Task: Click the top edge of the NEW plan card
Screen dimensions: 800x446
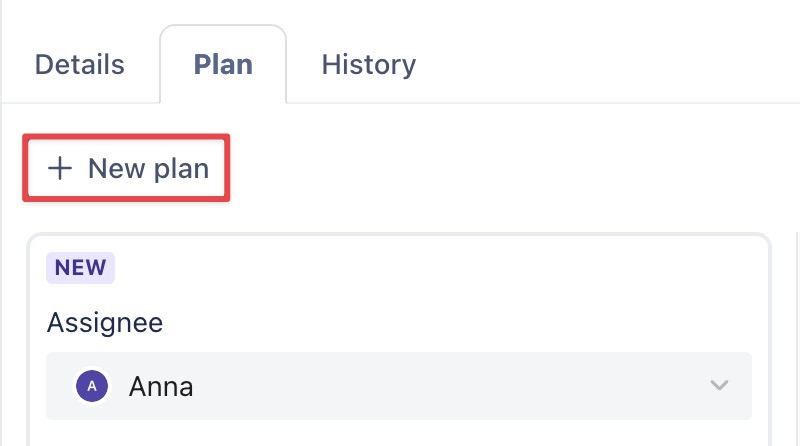Action: pyautogui.click(x=400, y=236)
